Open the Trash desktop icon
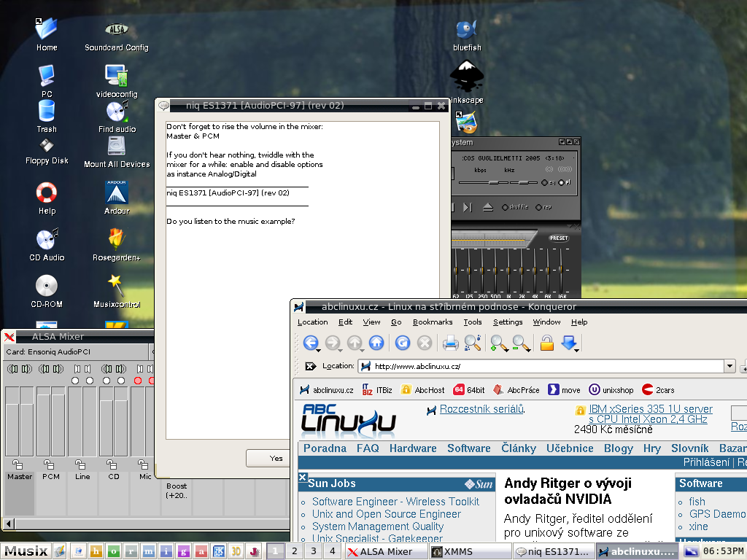This screenshot has height=560, width=747. click(x=47, y=117)
